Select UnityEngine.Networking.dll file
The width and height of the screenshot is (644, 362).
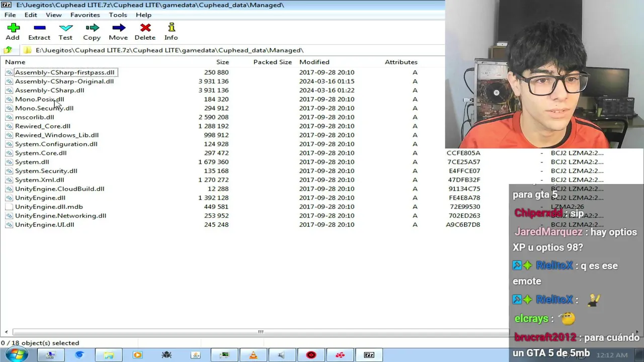coord(60,216)
